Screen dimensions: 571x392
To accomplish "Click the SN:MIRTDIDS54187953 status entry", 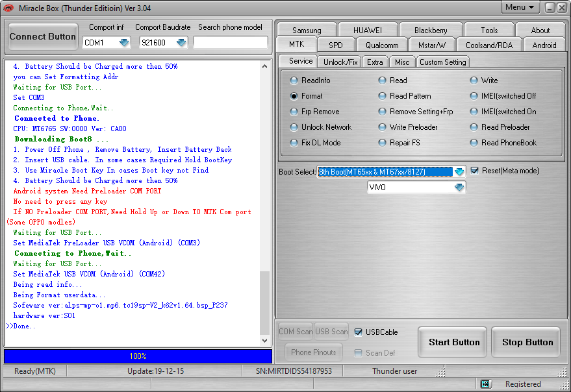I will pyautogui.click(x=294, y=371).
